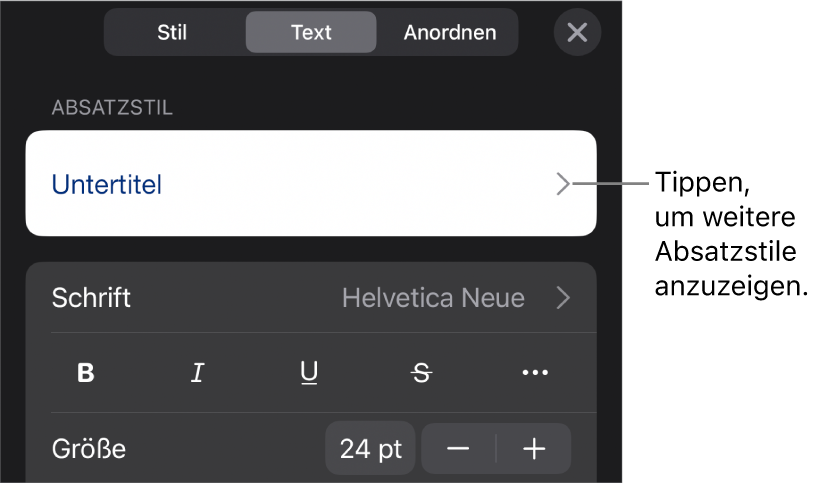Screen dimensions: 827x484
Task: Tap the Schrift row label
Action: click(91, 297)
